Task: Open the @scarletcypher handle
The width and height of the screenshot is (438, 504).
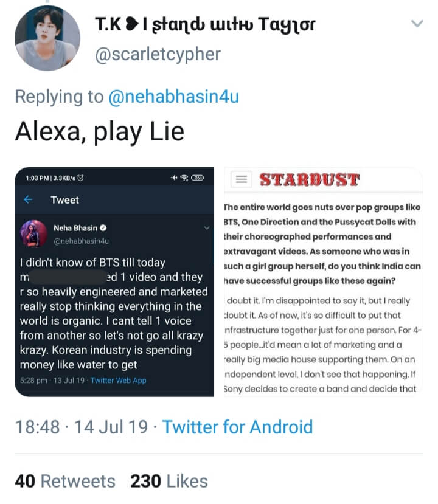Action: [158, 54]
